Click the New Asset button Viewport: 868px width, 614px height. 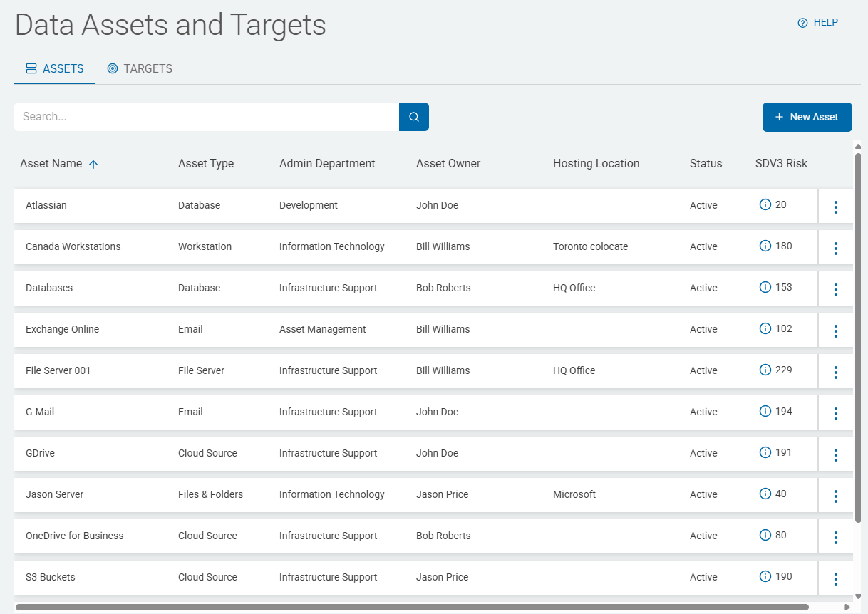tap(807, 117)
